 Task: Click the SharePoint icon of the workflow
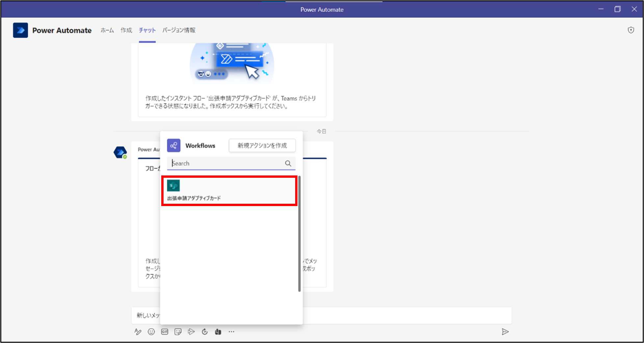click(173, 186)
